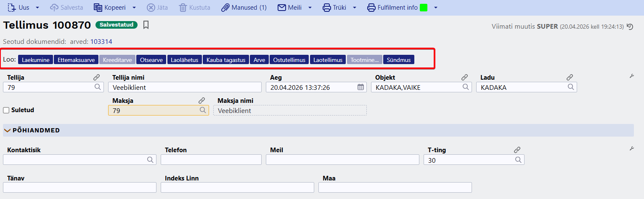Open change history clock icon
This screenshot has width=644, height=199.
630,27
